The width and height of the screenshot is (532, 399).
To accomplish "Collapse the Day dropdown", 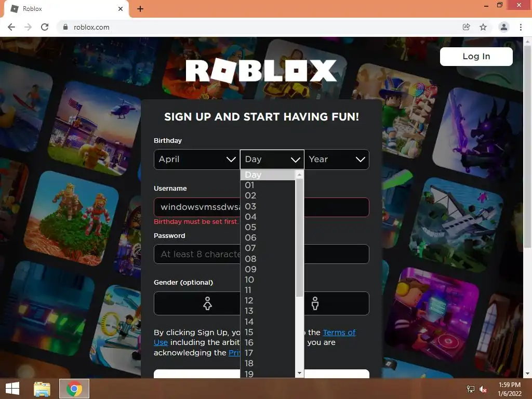I will pos(272,159).
